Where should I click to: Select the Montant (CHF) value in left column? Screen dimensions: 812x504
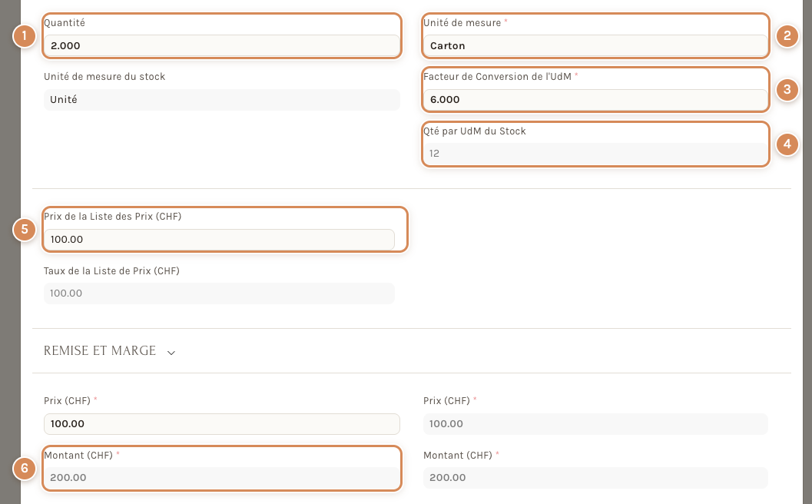point(222,478)
